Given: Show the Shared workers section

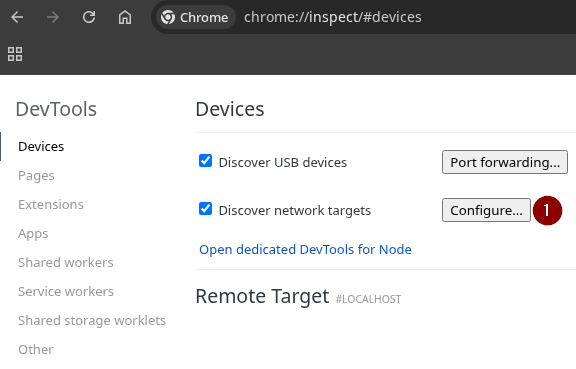Looking at the screenshot, I should [x=66, y=262].
